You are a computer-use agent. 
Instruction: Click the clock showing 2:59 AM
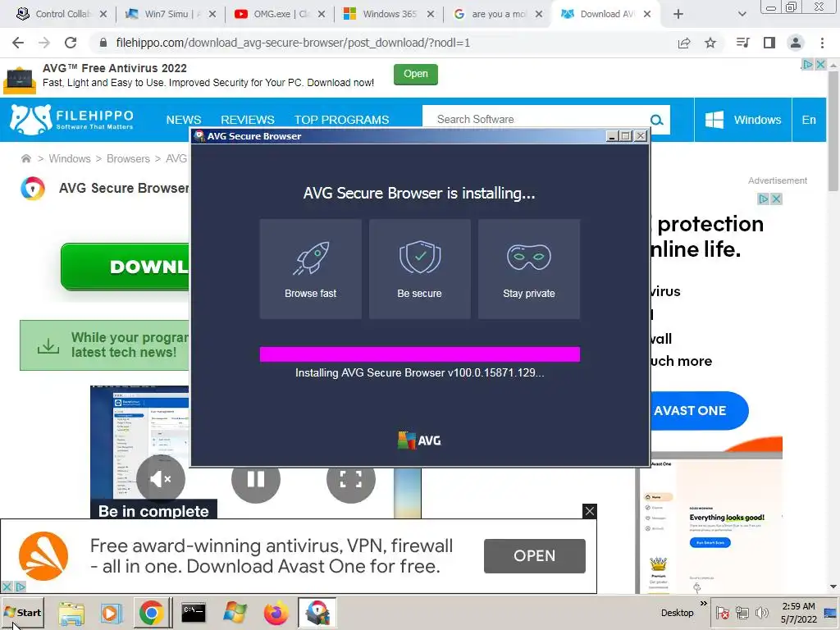click(x=798, y=613)
